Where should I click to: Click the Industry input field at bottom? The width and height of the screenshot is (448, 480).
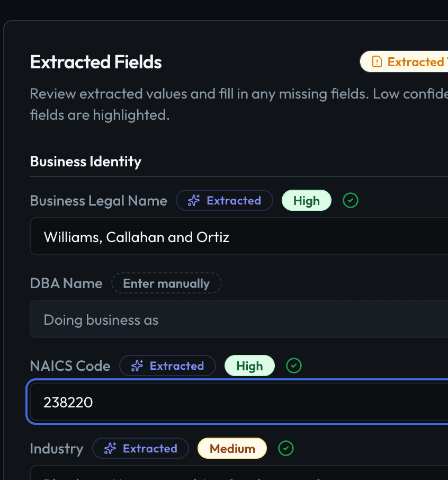coord(239,473)
